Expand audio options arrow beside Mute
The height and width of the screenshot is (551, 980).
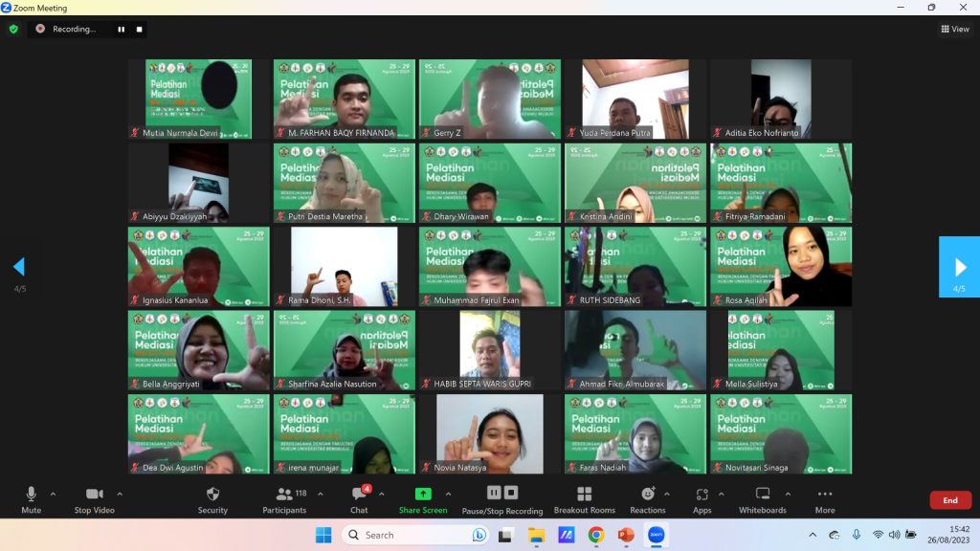53,494
